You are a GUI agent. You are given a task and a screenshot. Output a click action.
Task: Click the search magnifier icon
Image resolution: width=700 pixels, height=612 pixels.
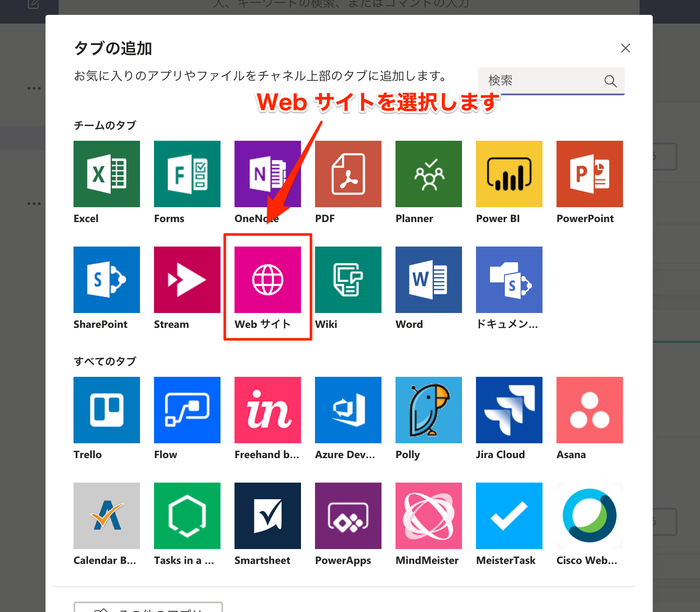point(610,81)
